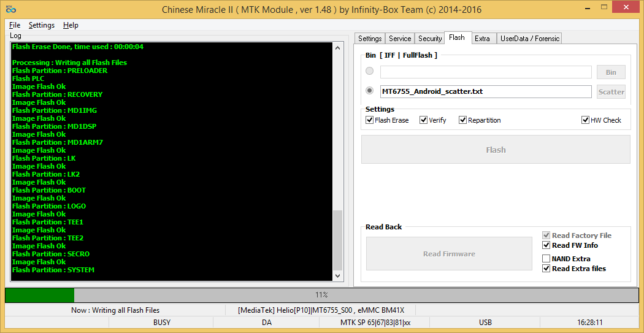Click the DA status cell
This screenshot has width=644, height=333.
[x=267, y=323]
